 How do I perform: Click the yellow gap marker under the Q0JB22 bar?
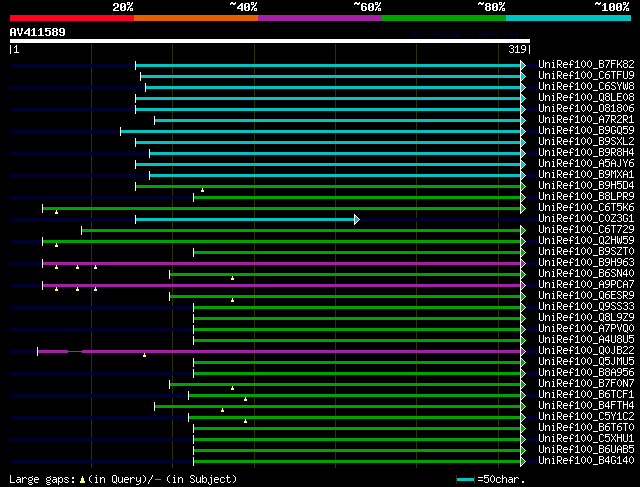coord(144,356)
